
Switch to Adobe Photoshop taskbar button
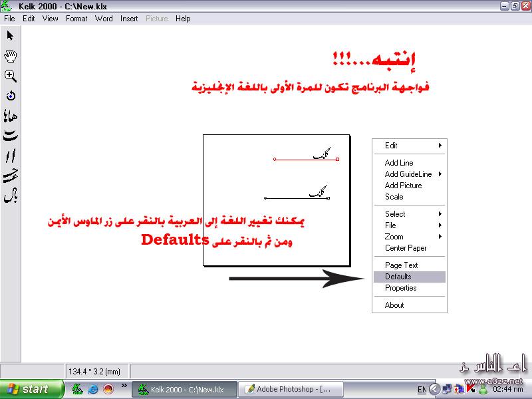pyautogui.click(x=291, y=389)
